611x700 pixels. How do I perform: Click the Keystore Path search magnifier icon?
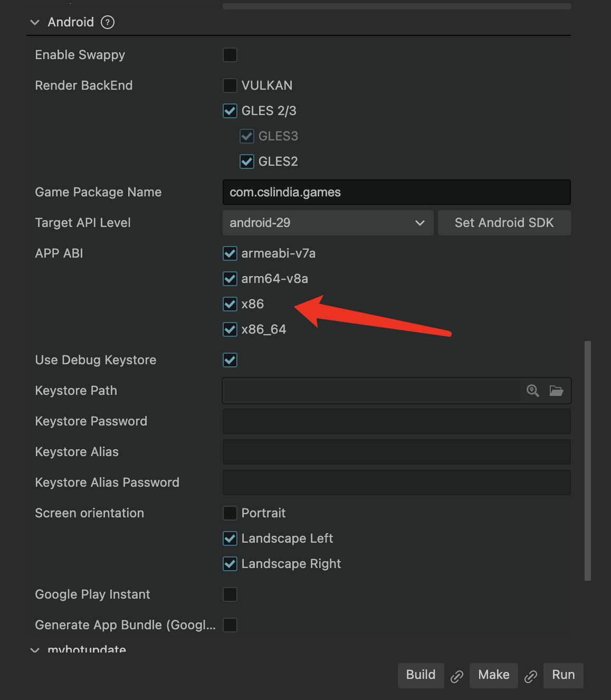pos(533,391)
